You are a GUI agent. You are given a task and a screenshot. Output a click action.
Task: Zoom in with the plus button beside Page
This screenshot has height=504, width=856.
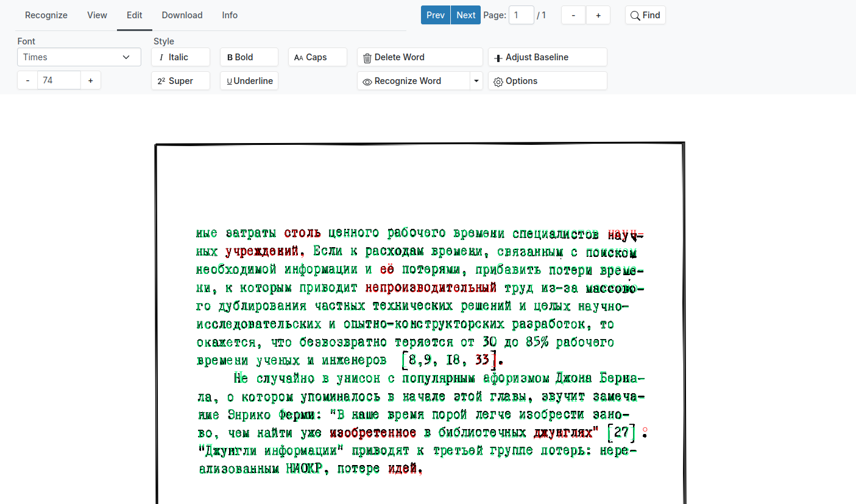[x=598, y=15]
